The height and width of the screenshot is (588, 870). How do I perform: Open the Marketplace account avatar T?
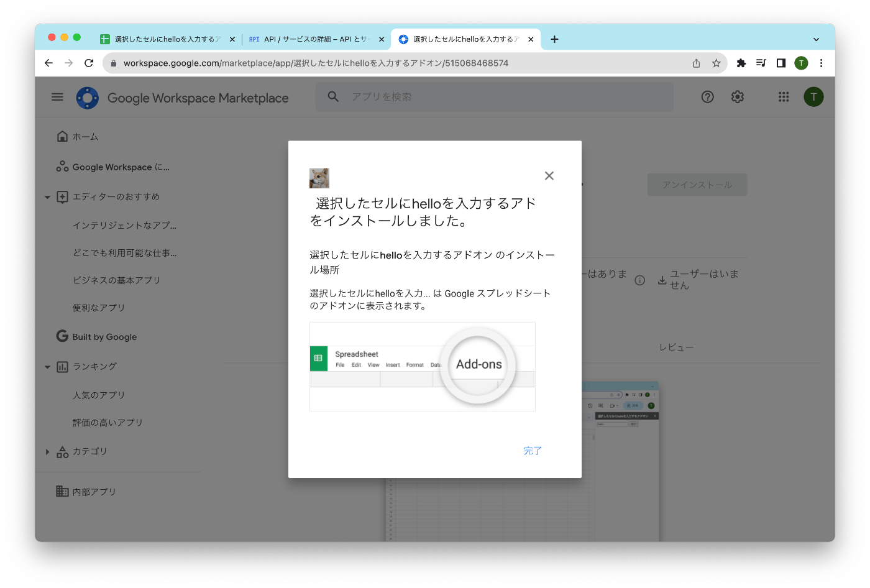click(813, 97)
